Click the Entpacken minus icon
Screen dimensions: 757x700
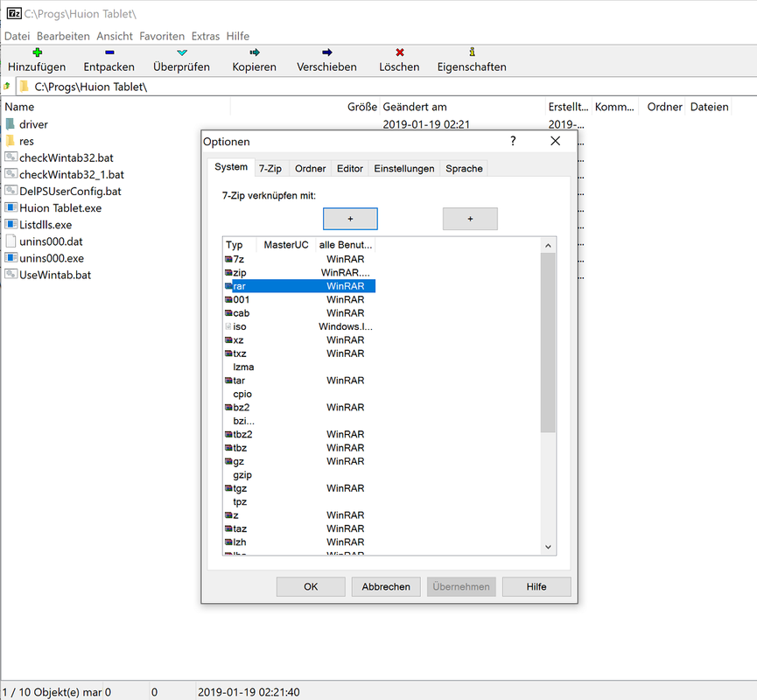click(109, 52)
